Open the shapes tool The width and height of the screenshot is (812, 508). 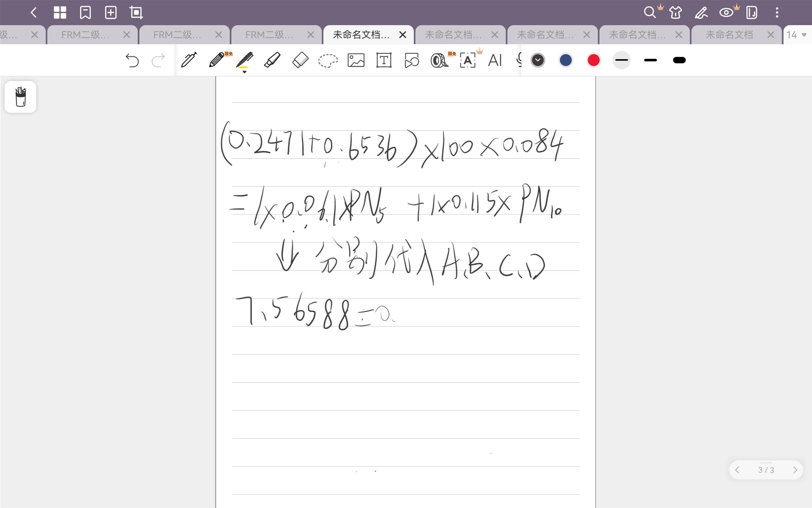[411, 61]
